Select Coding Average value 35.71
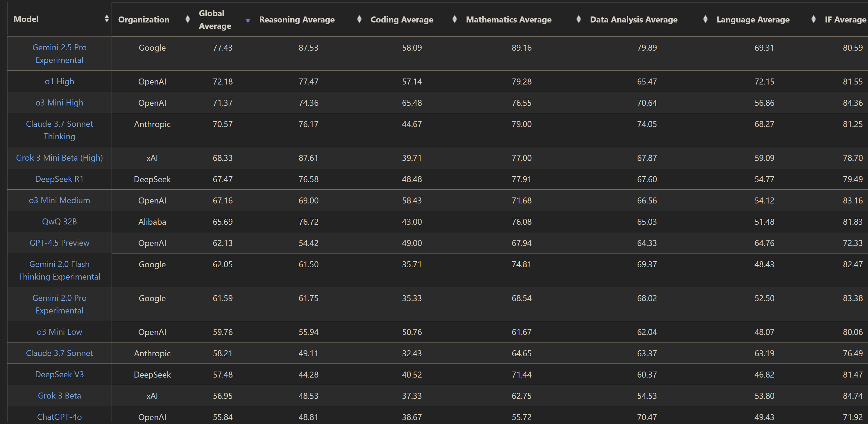 coord(412,264)
